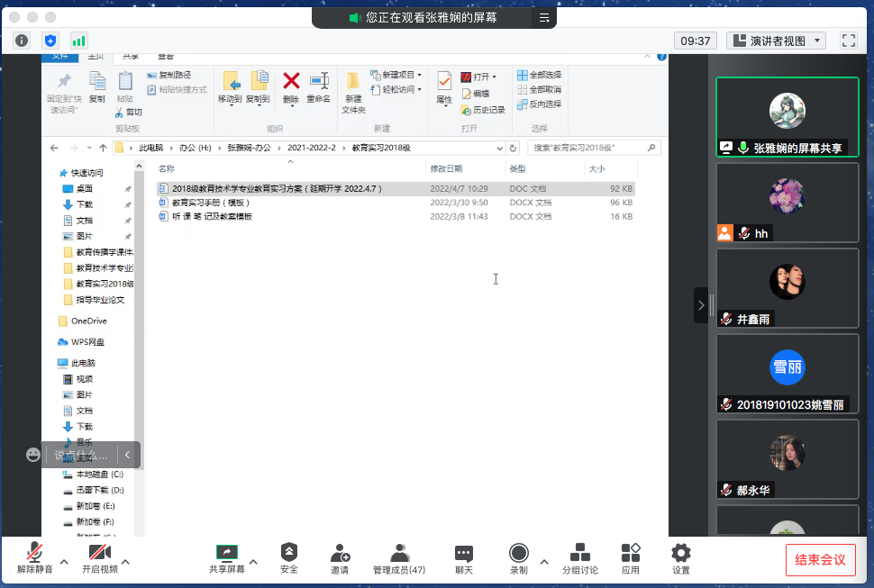
Task: Unmute the microphone (解除静音)
Action: point(35,558)
